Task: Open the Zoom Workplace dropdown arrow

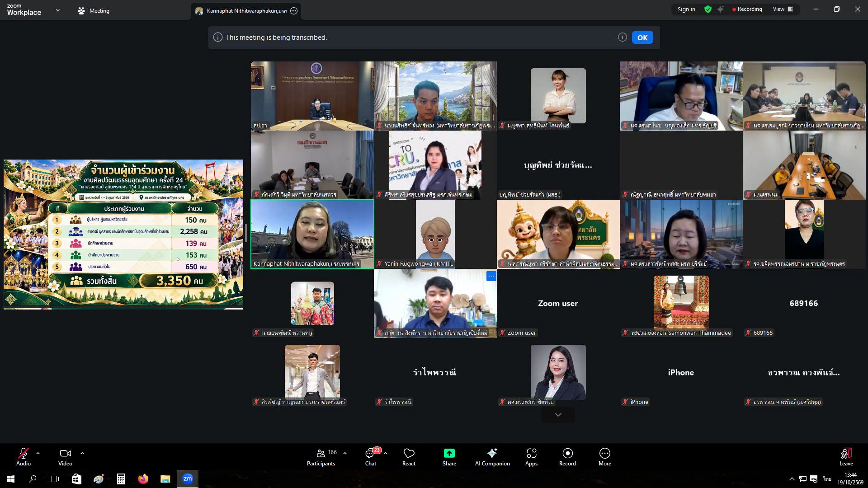Action: point(57,10)
